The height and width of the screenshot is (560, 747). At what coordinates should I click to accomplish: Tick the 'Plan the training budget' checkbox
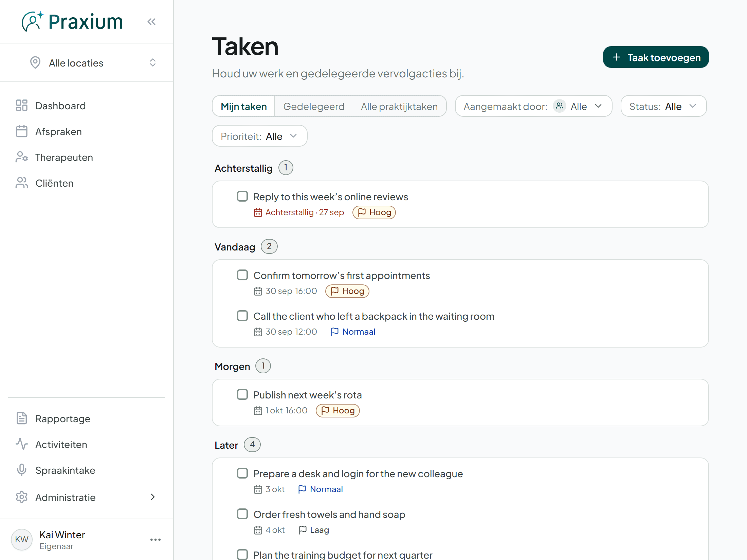(x=242, y=555)
